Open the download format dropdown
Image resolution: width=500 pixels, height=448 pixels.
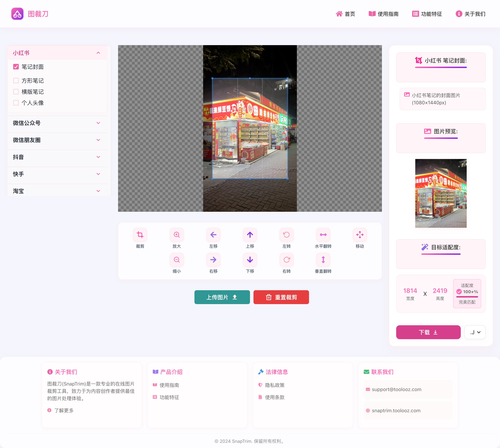tap(475, 332)
